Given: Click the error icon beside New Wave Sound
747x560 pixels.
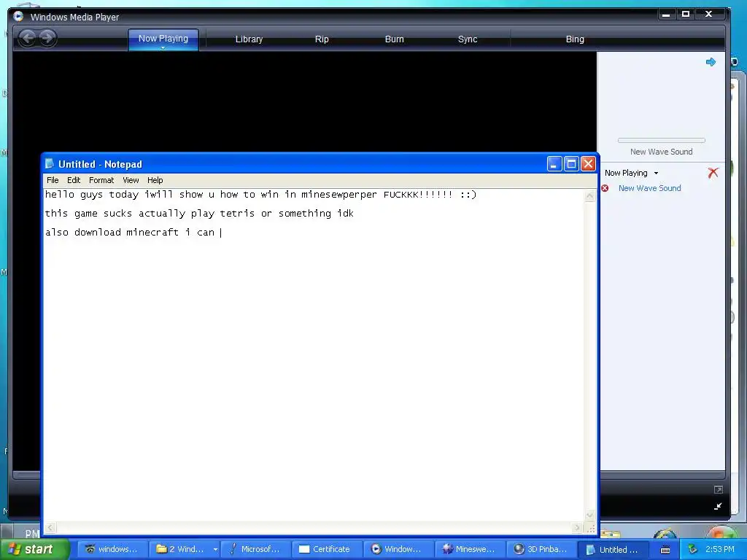Looking at the screenshot, I should (x=605, y=188).
